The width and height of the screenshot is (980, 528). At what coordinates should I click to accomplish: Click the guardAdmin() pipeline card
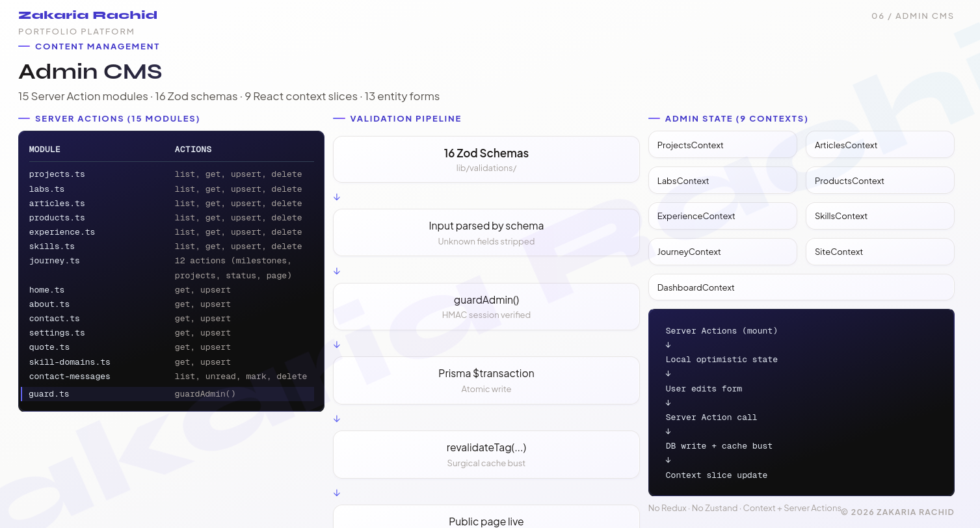coord(486,306)
